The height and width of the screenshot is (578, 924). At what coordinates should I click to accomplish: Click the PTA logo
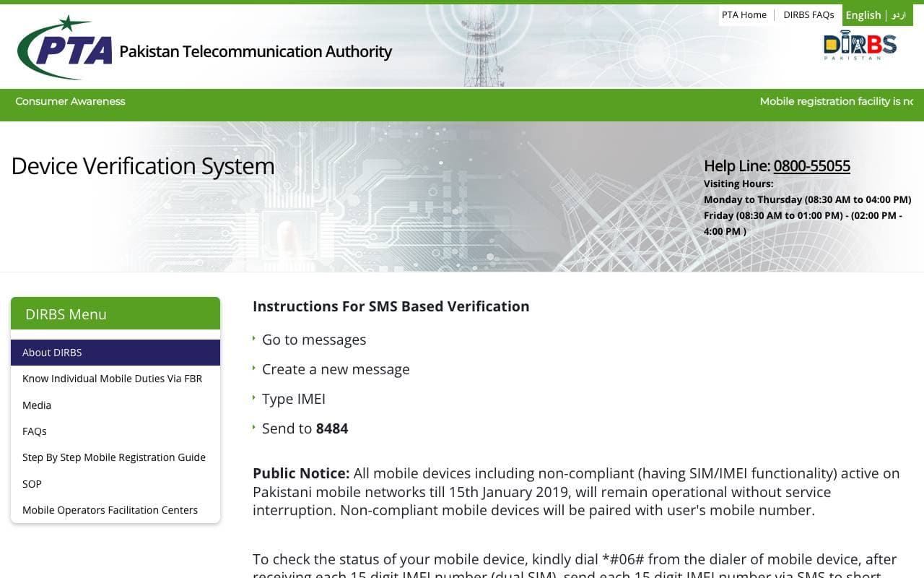click(x=65, y=48)
